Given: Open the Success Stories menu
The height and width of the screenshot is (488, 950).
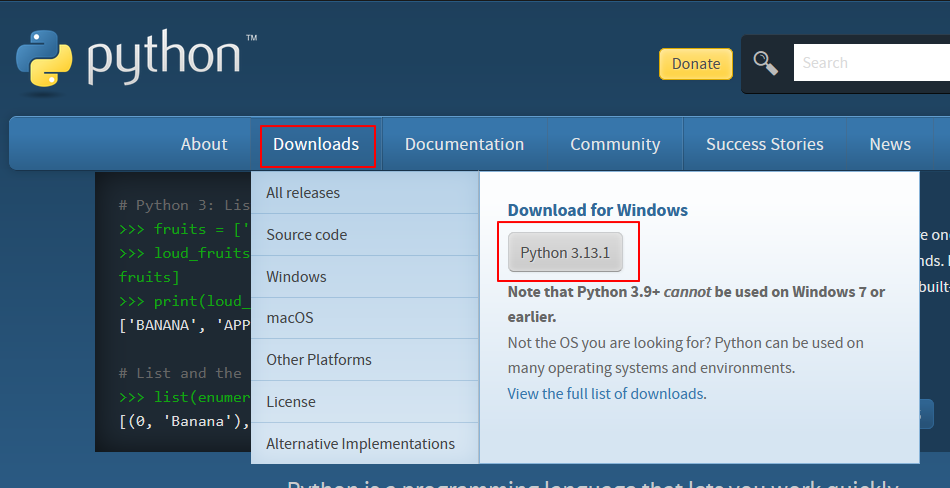Looking at the screenshot, I should click(x=765, y=144).
